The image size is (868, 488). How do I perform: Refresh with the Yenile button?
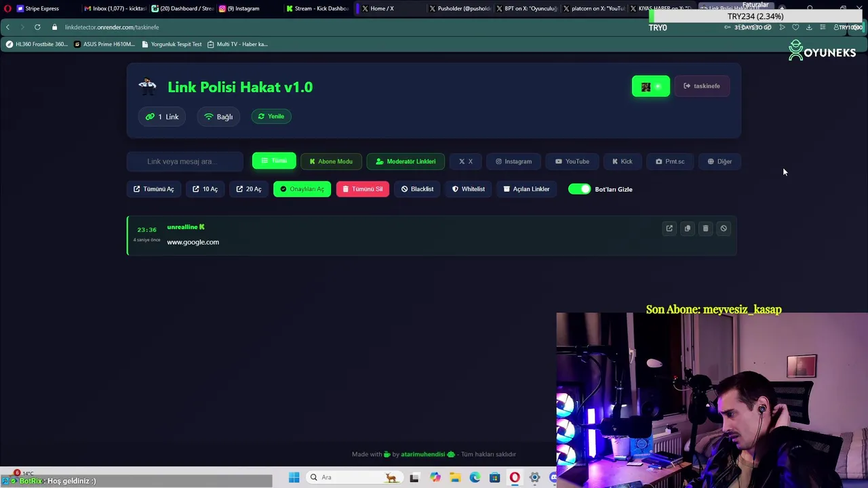[x=271, y=117]
